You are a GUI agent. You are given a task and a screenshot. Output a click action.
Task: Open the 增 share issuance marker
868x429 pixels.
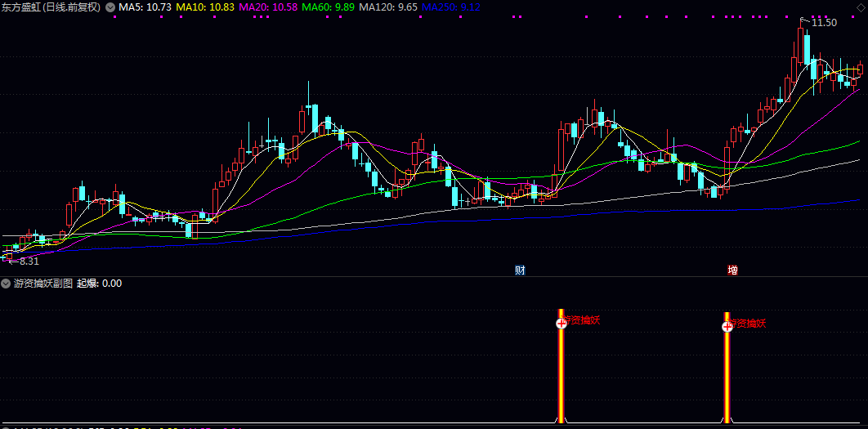pyautogui.click(x=732, y=270)
